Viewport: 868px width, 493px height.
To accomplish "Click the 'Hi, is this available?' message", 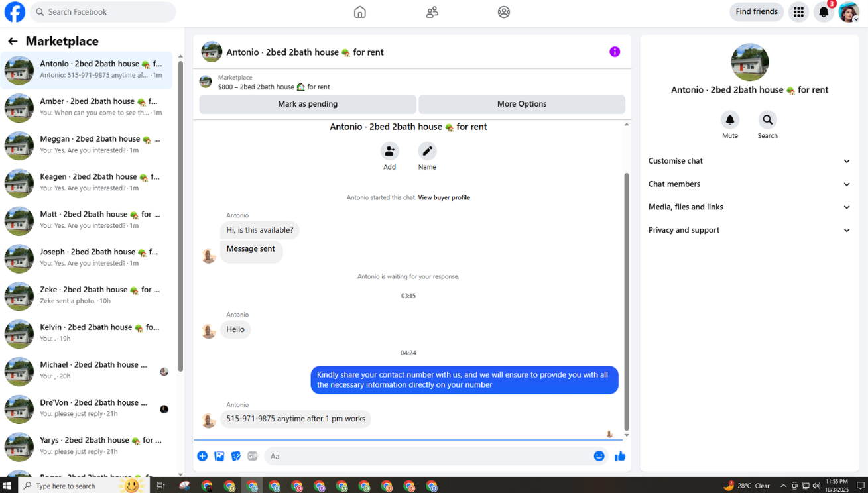I will pos(260,230).
